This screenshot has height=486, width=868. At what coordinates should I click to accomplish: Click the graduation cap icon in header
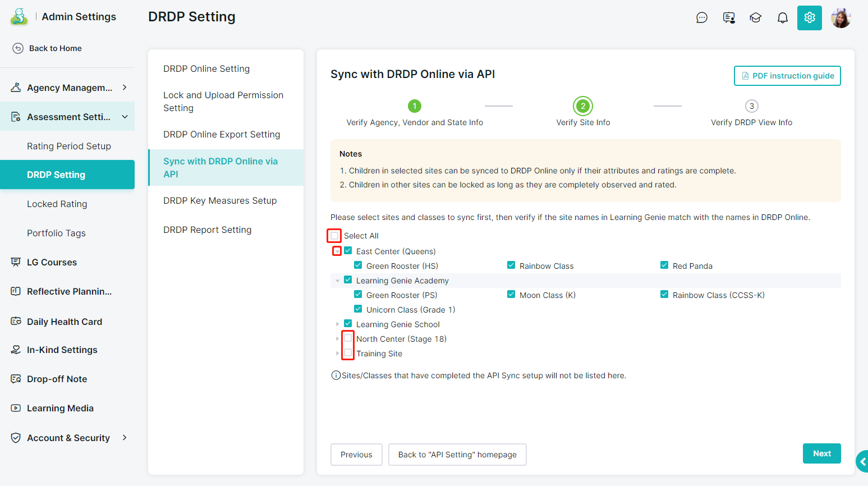click(755, 18)
